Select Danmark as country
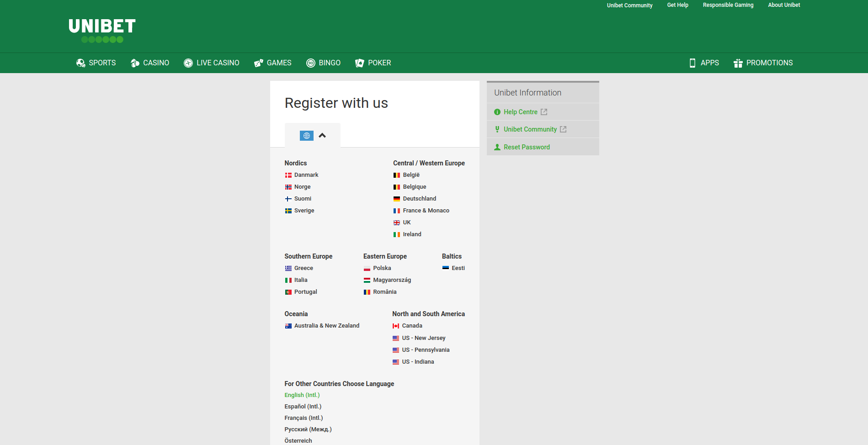 click(x=306, y=175)
